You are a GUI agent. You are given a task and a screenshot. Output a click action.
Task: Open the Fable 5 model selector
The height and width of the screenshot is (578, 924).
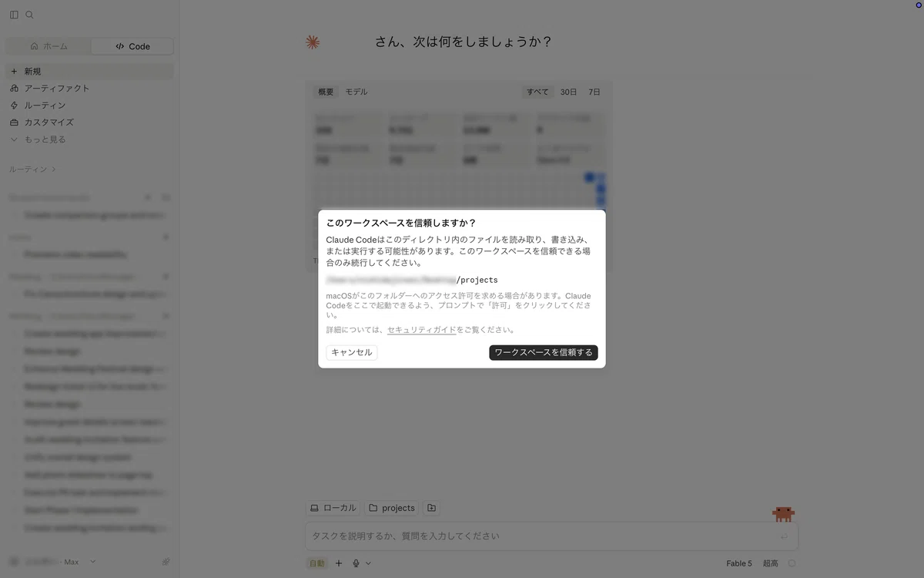(739, 563)
